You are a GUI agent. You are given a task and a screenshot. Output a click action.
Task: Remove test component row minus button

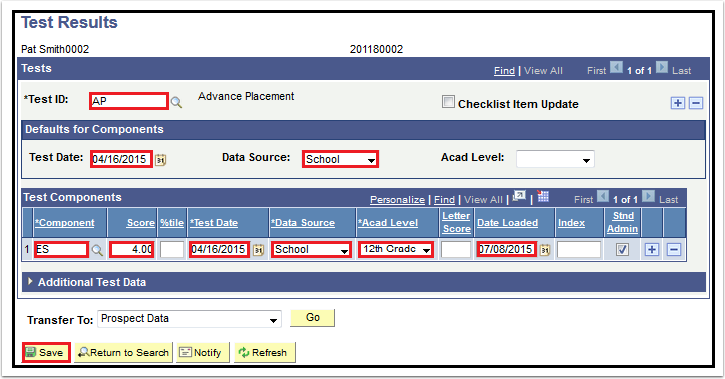click(x=674, y=250)
